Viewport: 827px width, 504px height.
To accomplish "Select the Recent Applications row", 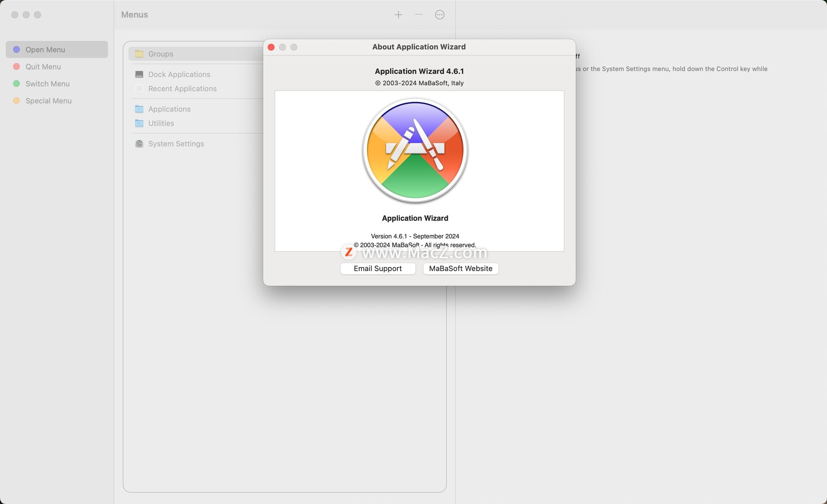I will pyautogui.click(x=196, y=89).
